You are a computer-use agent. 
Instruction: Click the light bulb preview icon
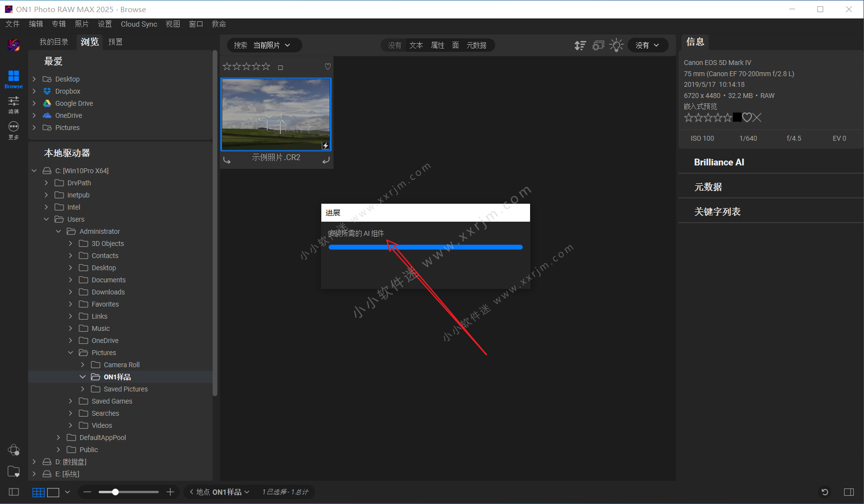[616, 45]
